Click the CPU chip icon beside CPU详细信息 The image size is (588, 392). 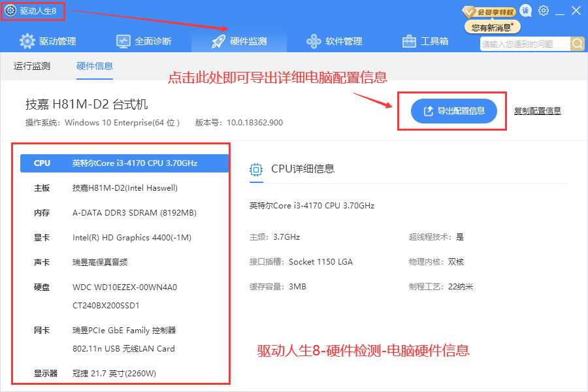coord(256,170)
